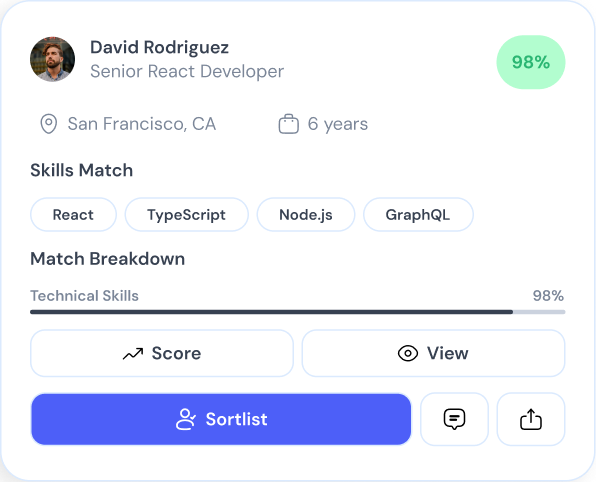The width and height of the screenshot is (596, 482).
Task: Open the message comment icon button
Action: pos(454,419)
